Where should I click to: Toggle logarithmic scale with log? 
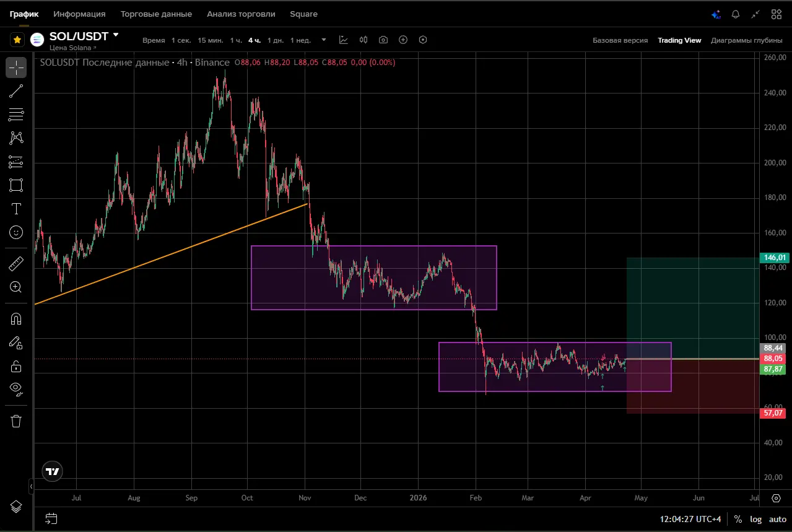757,519
